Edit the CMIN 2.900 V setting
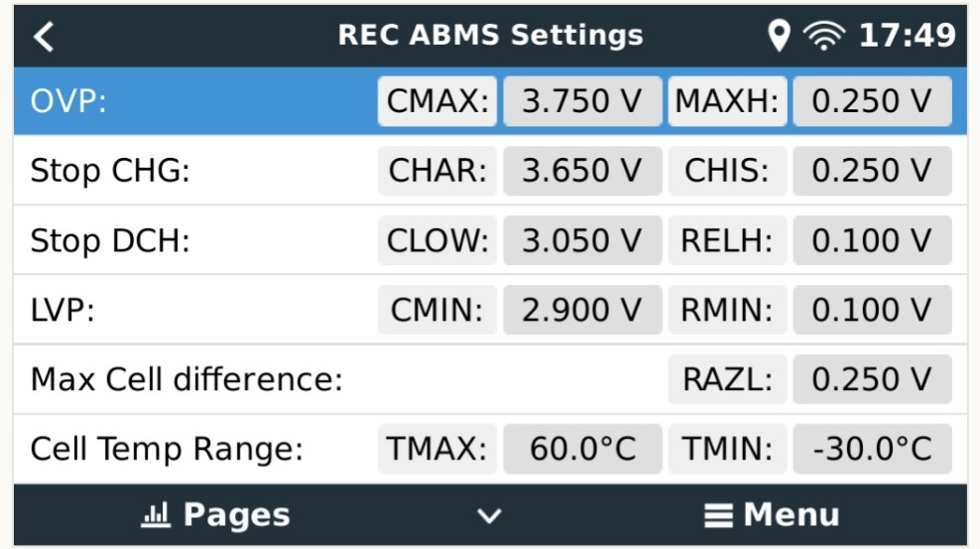This screenshot has height=549, width=980. coord(582,310)
